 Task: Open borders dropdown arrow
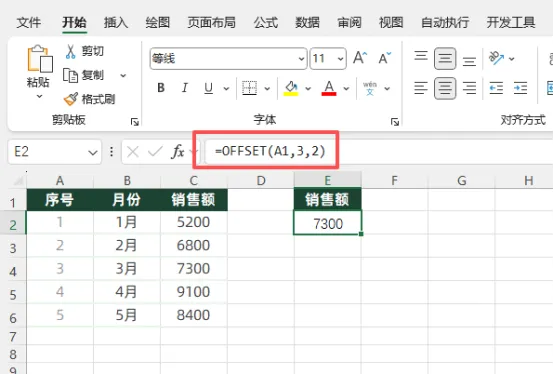(x=267, y=88)
